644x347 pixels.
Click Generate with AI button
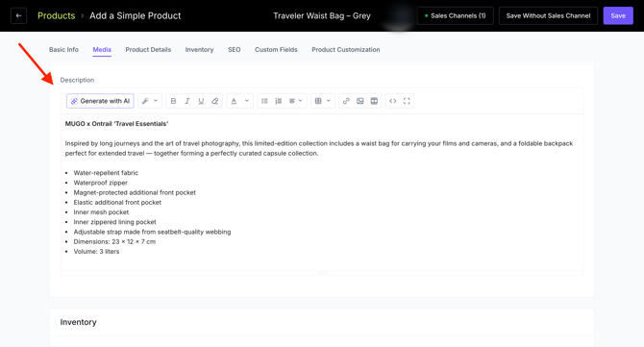pyautogui.click(x=100, y=101)
